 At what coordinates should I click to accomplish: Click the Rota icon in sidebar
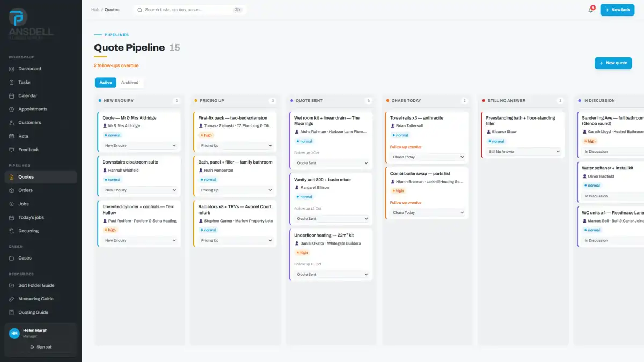(12, 136)
